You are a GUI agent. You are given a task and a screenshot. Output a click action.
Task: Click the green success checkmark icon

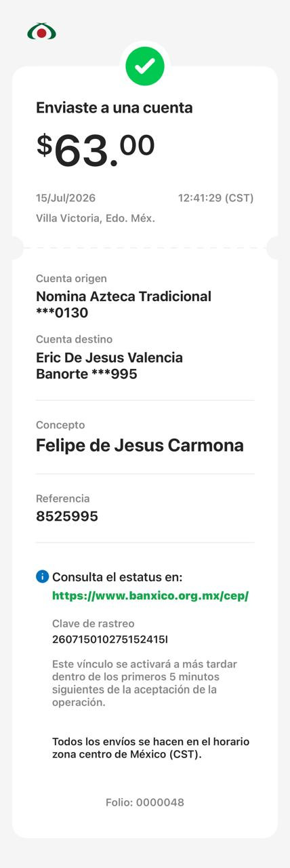click(145, 66)
